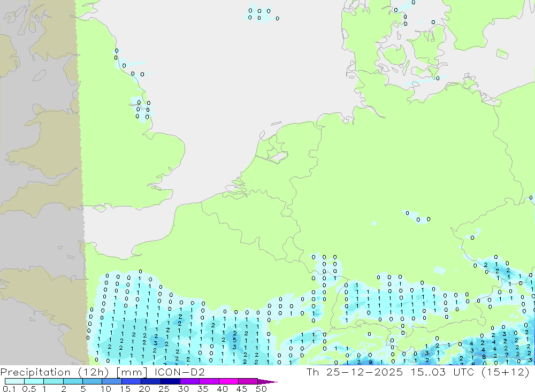
Task: Select the 2–5 mm legend color swatch
Action: pos(73,381)
